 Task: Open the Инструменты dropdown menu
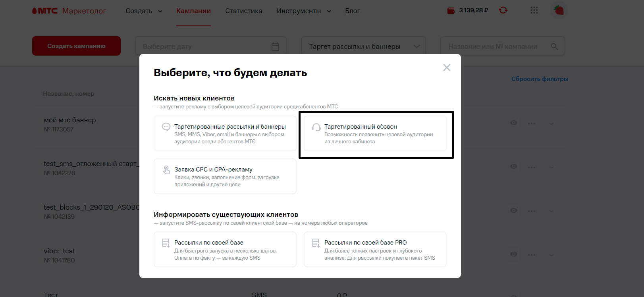click(x=304, y=11)
